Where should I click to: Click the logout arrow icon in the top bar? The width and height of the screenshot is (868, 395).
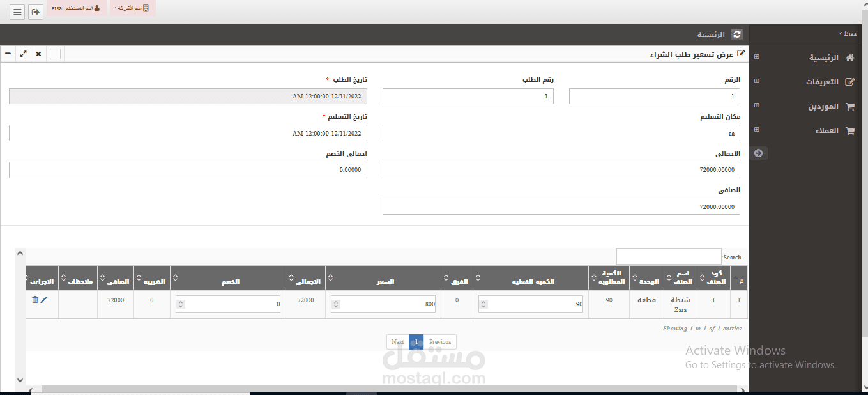pyautogui.click(x=36, y=12)
